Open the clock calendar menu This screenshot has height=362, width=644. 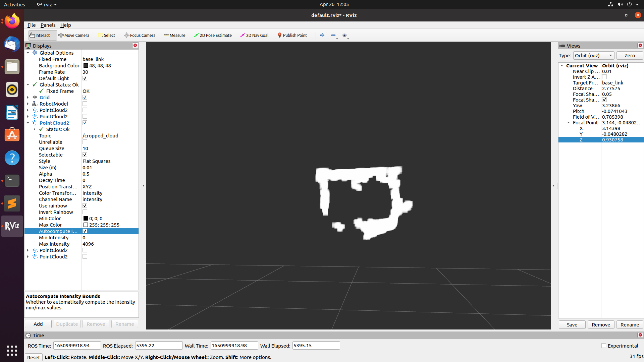[334, 4]
